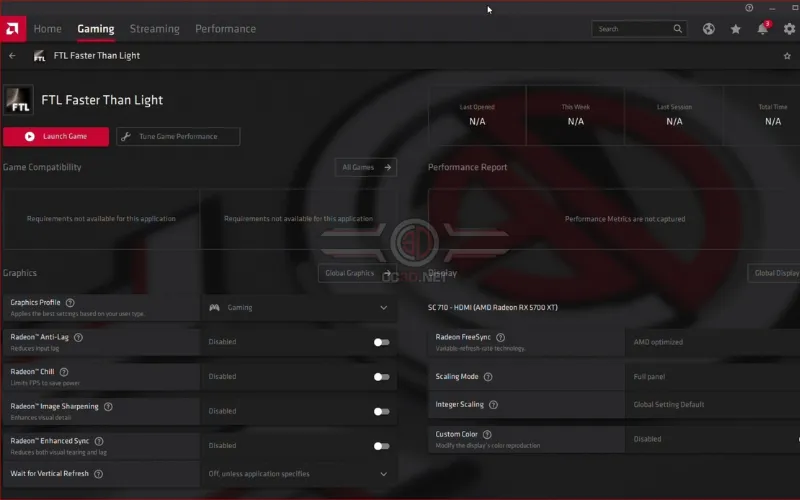Open Wait for Vertical Refresh dropdown
Viewport: 800px width, 500px height.
pos(299,474)
